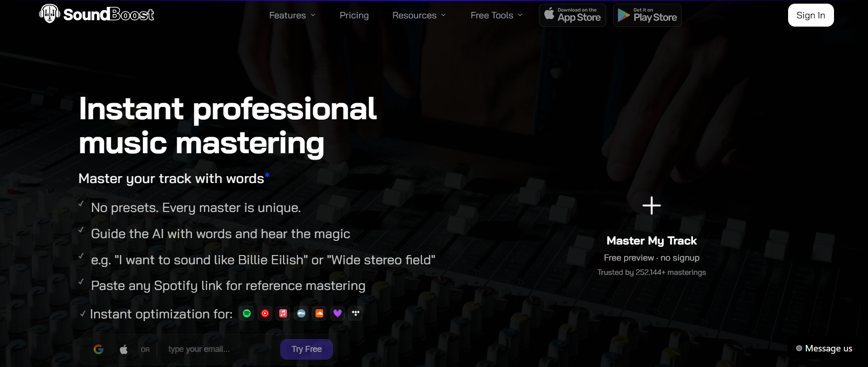Image resolution: width=868 pixels, height=367 pixels.
Task: Select the Spotify optimization icon
Action: click(247, 313)
